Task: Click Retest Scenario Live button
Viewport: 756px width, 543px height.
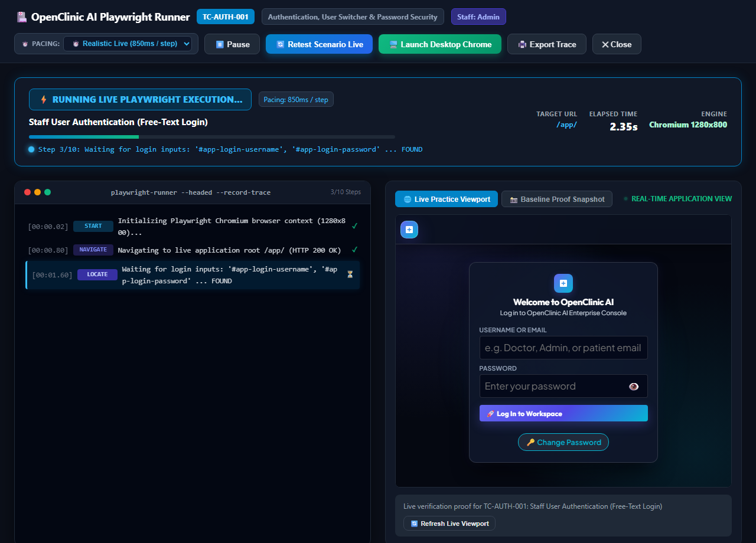Action: [x=319, y=44]
